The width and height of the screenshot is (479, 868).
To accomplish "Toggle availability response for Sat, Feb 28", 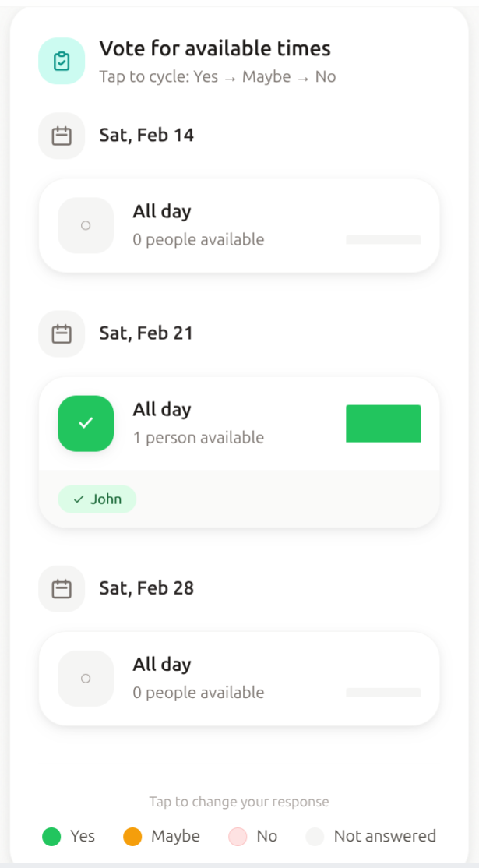I will (x=86, y=678).
